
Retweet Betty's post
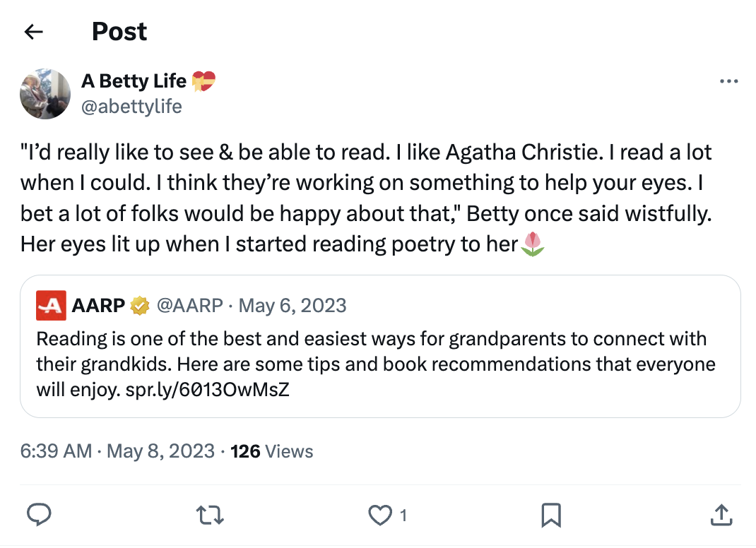[x=209, y=515]
